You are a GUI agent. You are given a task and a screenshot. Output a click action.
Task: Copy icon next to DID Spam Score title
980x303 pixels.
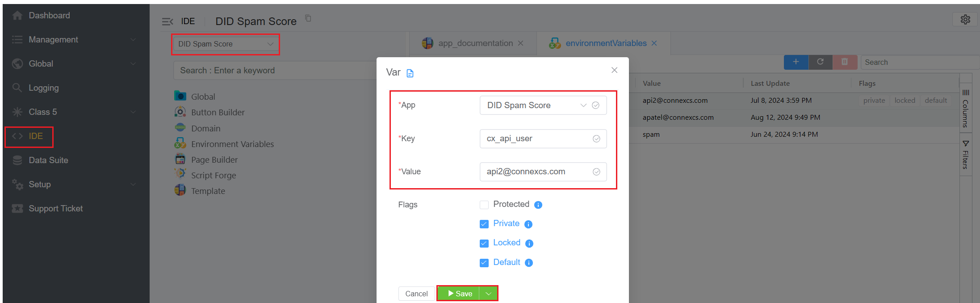tap(308, 18)
